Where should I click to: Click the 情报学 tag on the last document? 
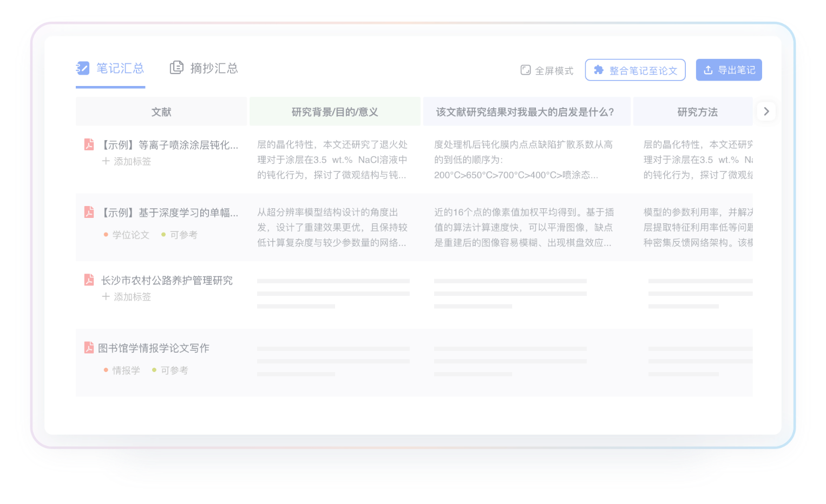tap(126, 370)
